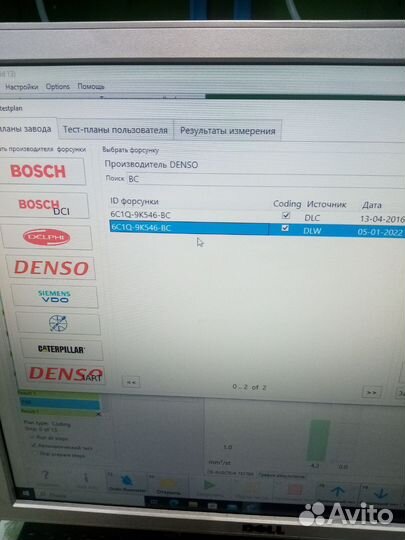
Task: Click the yellow Открыть folder icon
Action: click(x=168, y=484)
